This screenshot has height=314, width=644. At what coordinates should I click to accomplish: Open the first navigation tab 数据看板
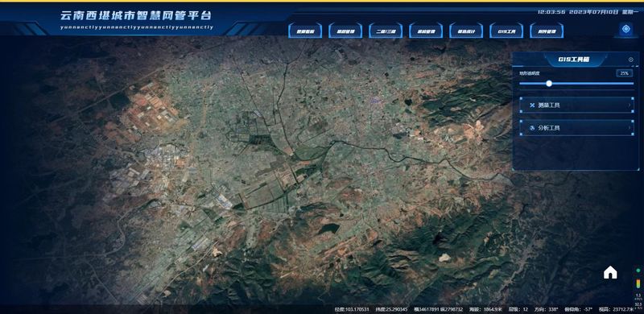(305, 31)
